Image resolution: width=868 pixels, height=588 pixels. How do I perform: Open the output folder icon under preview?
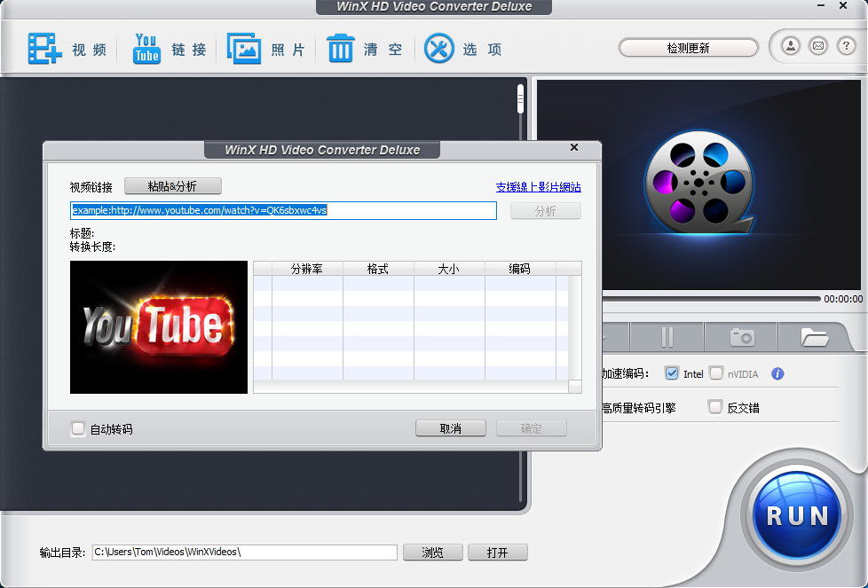pyautogui.click(x=814, y=337)
